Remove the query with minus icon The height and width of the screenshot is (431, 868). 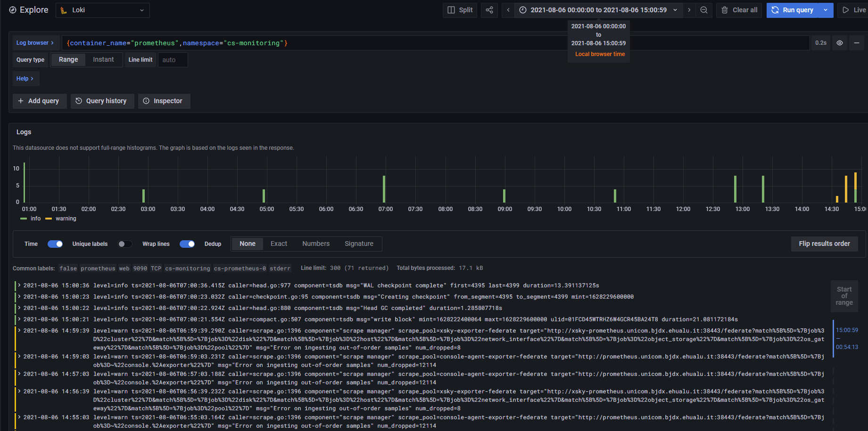pyautogui.click(x=856, y=43)
